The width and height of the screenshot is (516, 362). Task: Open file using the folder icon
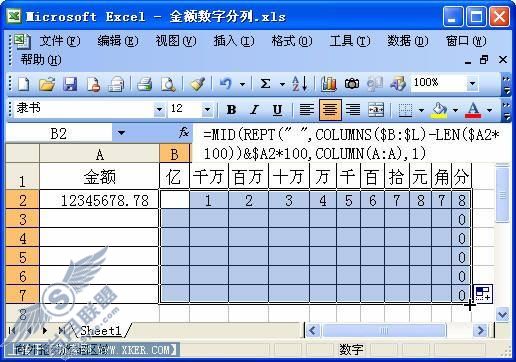[47, 84]
